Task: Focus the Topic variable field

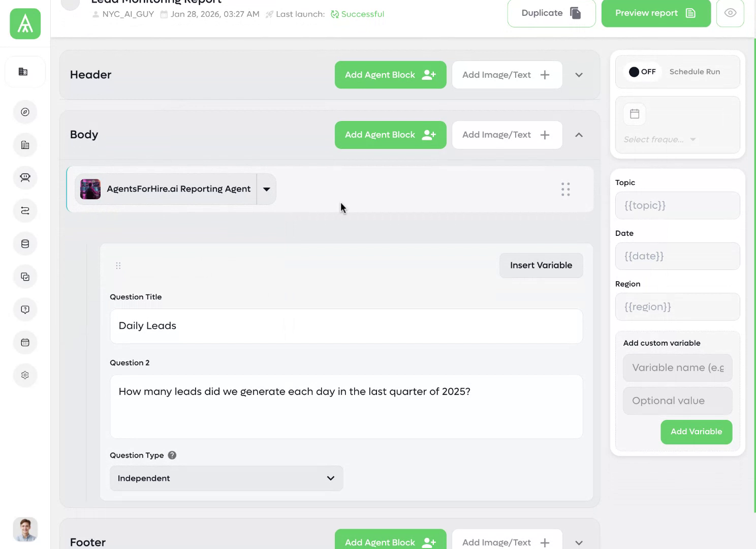Action: click(677, 205)
